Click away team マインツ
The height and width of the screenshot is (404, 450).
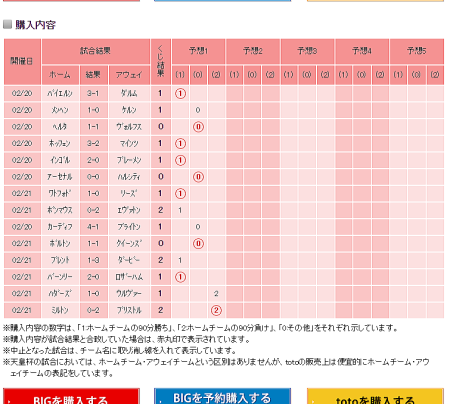pyautogui.click(x=129, y=143)
